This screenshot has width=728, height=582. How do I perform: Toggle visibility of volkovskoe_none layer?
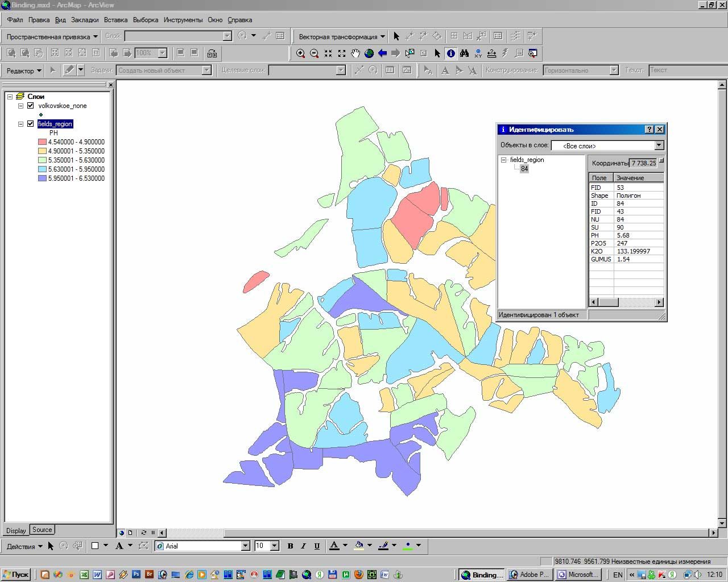tap(31, 106)
